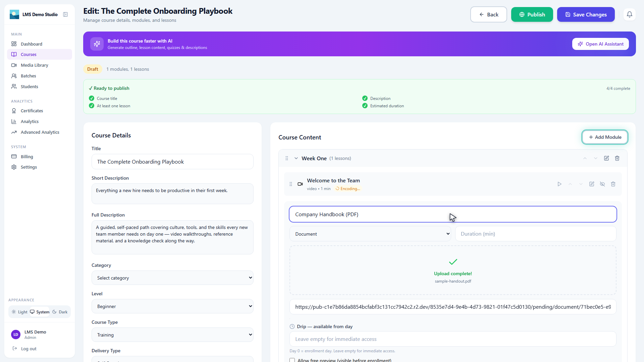Click the video camera lesson type icon
This screenshot has width=644, height=362.
point(300,184)
